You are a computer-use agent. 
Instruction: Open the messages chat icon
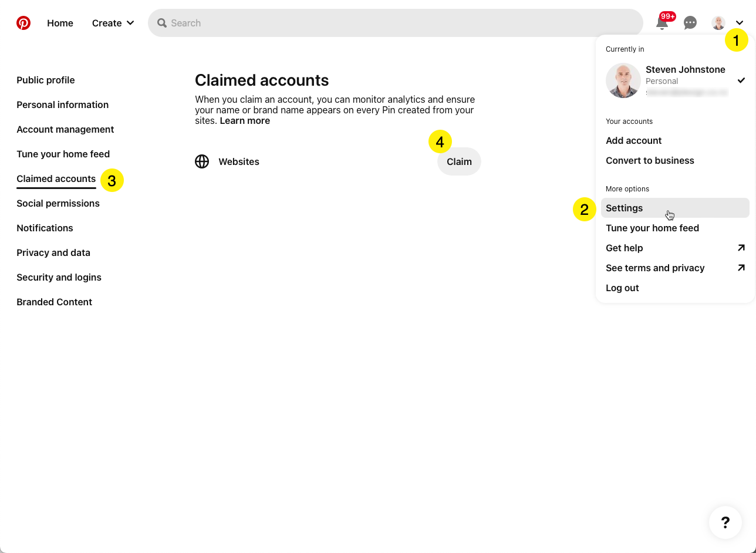[690, 23]
